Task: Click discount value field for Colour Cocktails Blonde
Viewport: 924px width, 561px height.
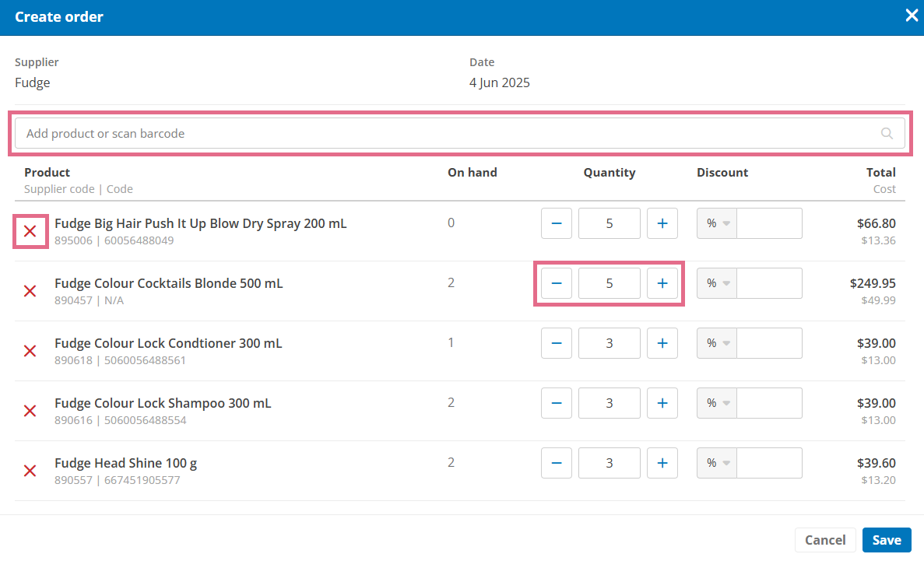Action: [x=770, y=283]
